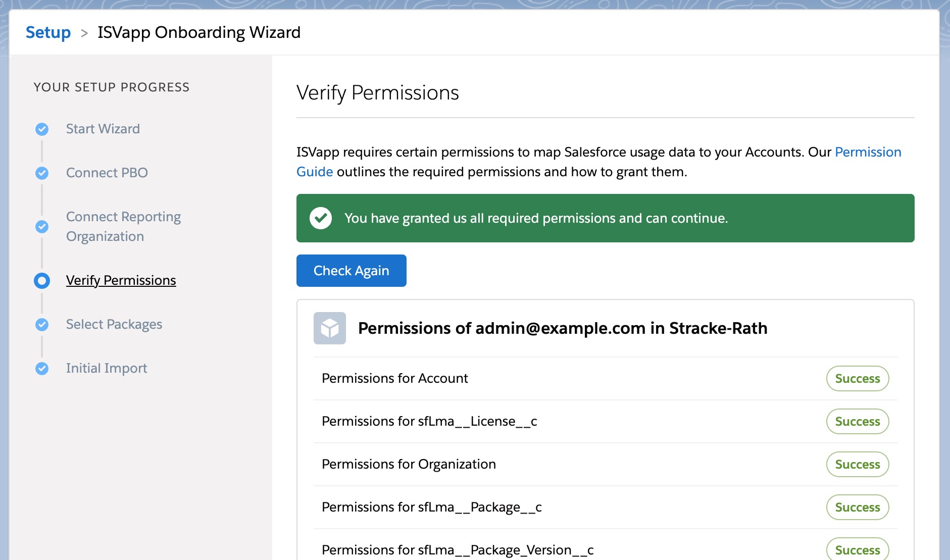Select 'Permissions for sfLma__License__c' row text
This screenshot has width=950, height=560.
pyautogui.click(x=429, y=421)
